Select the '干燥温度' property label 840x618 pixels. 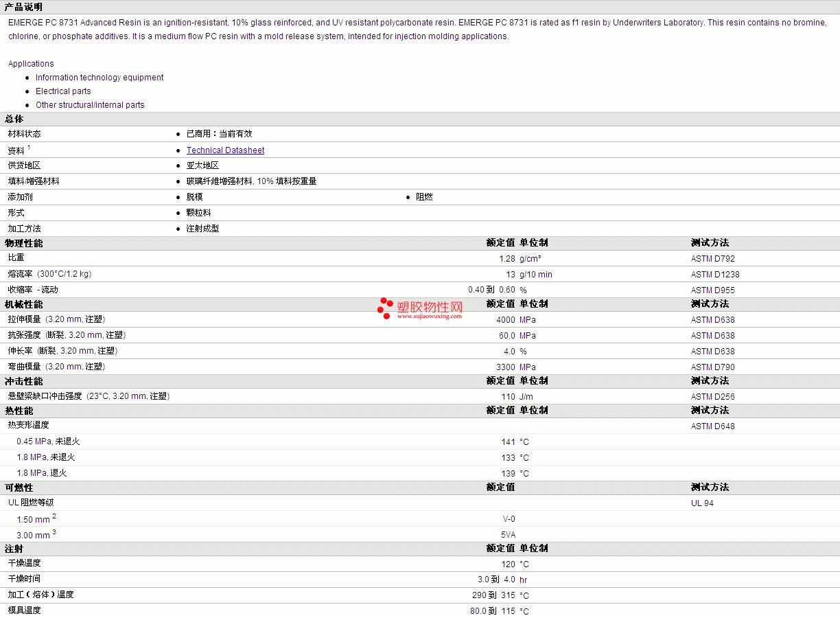24,563
